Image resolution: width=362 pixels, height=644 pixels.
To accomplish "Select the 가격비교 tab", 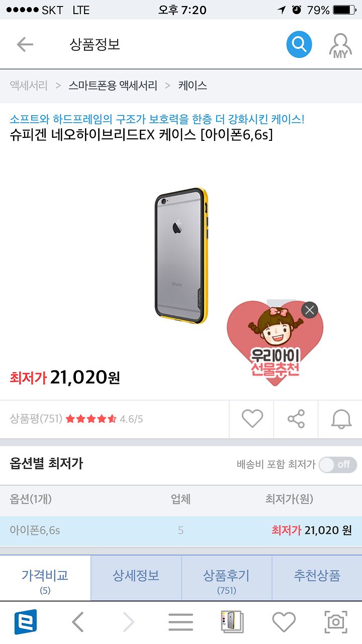I will [45, 578].
